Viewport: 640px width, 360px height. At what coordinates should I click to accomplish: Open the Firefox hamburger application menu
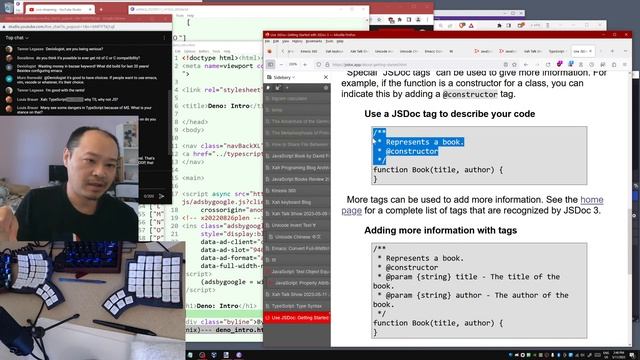625,64
